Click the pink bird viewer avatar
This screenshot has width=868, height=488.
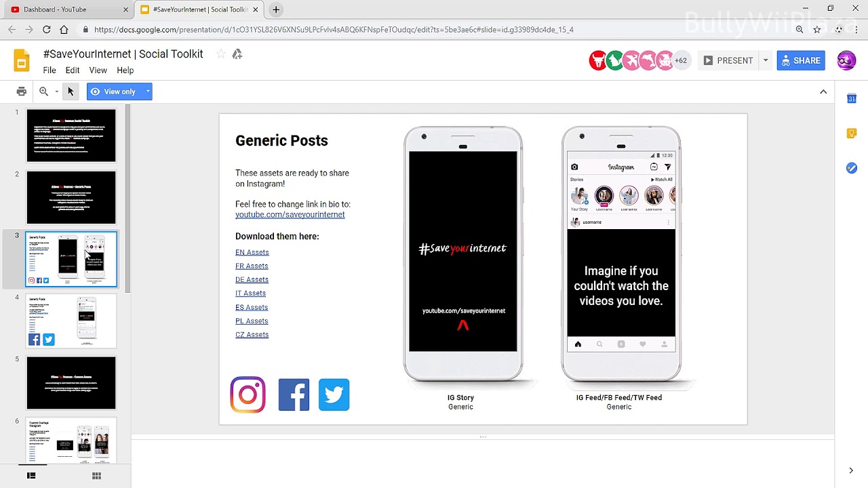(631, 60)
